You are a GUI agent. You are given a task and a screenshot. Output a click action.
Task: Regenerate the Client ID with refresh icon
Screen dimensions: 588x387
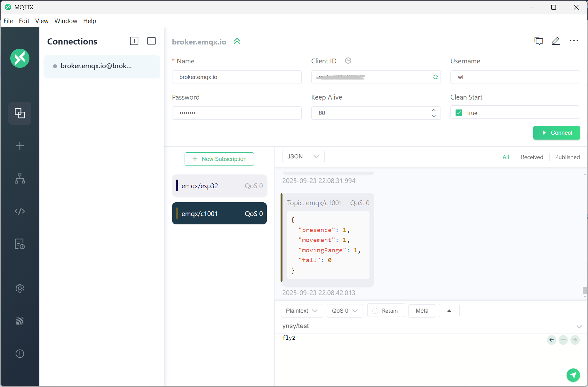click(x=435, y=77)
